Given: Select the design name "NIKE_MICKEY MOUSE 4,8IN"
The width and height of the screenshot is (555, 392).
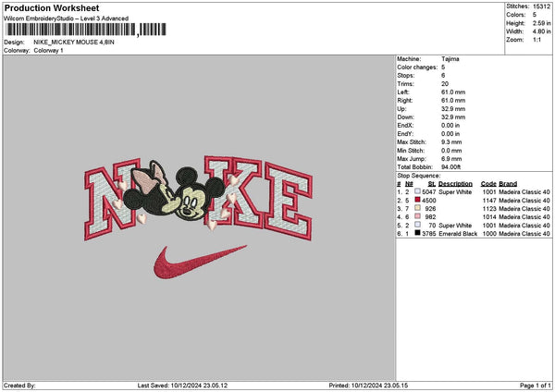Looking at the screenshot, I should tap(74, 43).
